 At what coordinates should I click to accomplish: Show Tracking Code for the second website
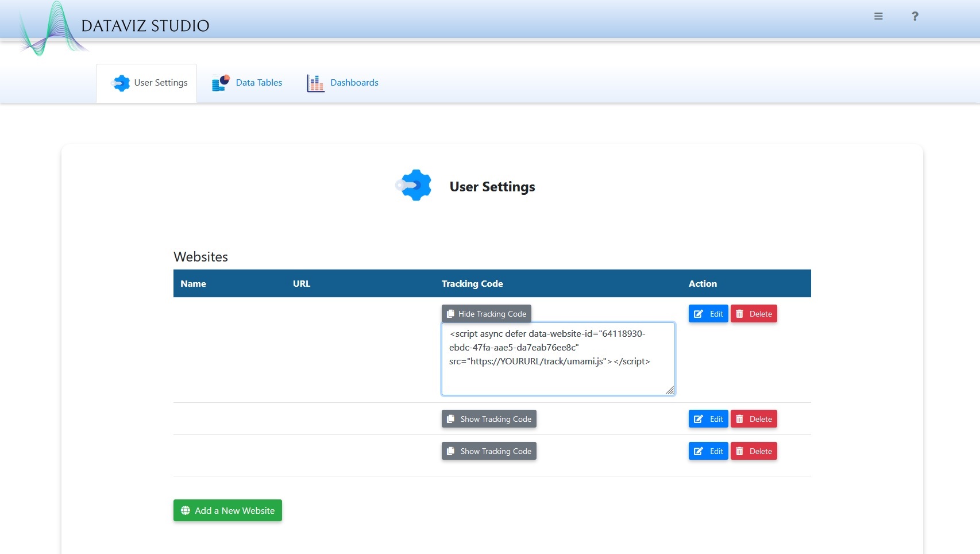(x=489, y=419)
